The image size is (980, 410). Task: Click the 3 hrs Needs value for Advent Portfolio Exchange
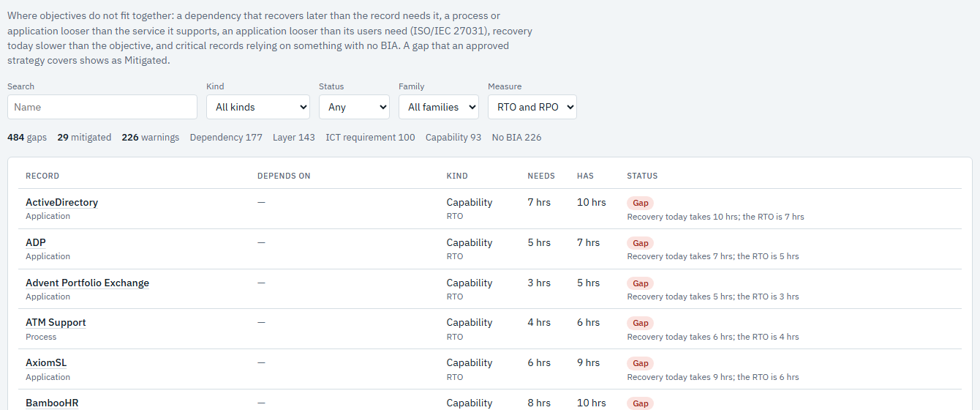click(x=539, y=283)
